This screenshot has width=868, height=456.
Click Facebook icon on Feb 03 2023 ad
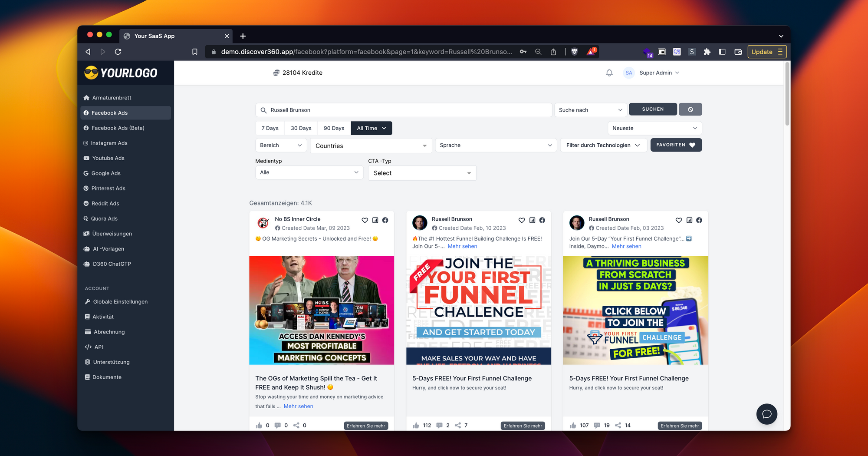(699, 220)
